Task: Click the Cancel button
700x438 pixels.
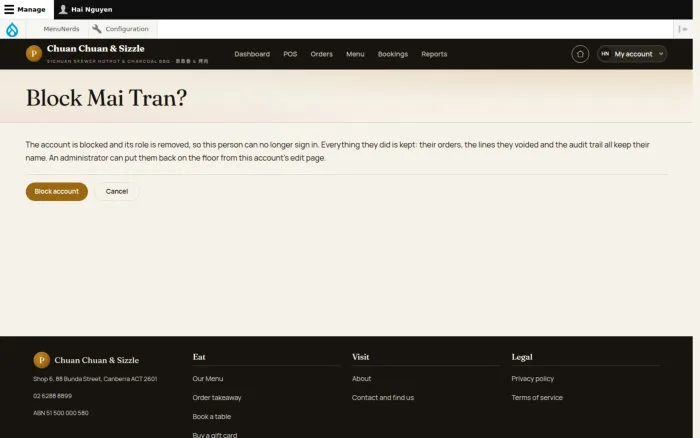Action: [117, 192]
